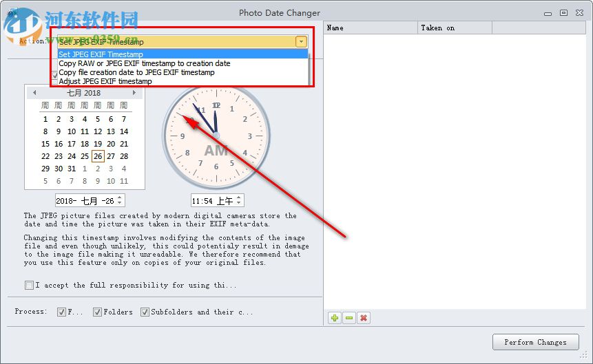Increase the time using up spinner arrow
This screenshot has height=364, width=593.
click(238, 197)
